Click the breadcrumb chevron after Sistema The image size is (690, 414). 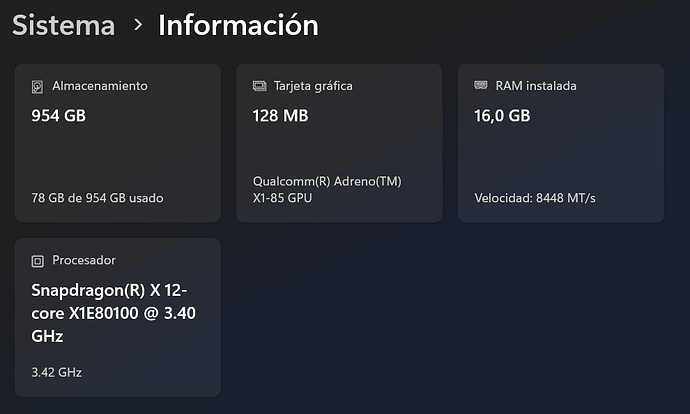tap(137, 26)
